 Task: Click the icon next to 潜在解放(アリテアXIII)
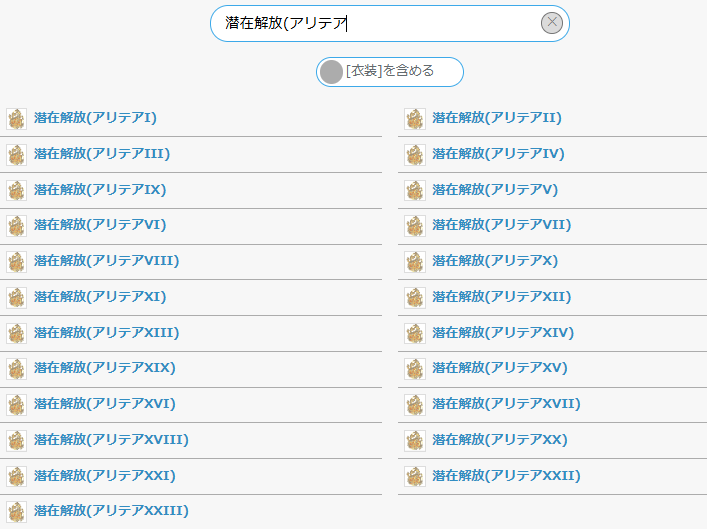click(17, 333)
